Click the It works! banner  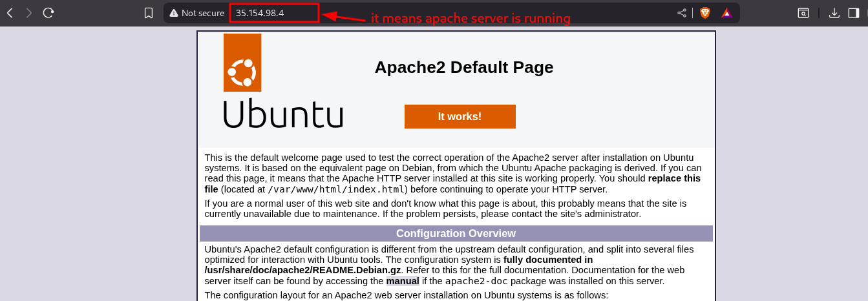460,116
